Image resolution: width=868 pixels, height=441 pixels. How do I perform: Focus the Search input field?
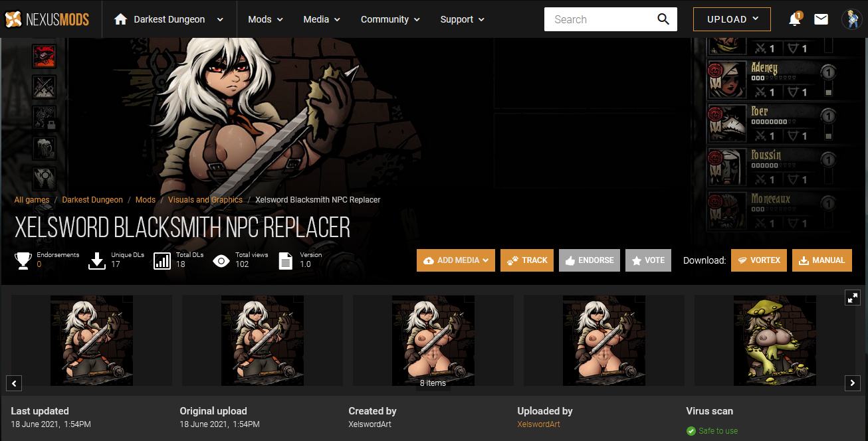tap(598, 19)
